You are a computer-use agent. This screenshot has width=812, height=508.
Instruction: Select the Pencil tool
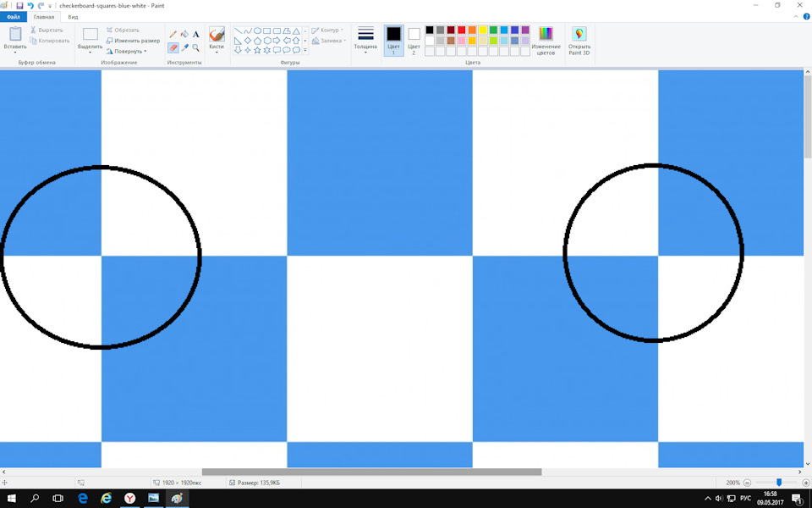point(173,35)
